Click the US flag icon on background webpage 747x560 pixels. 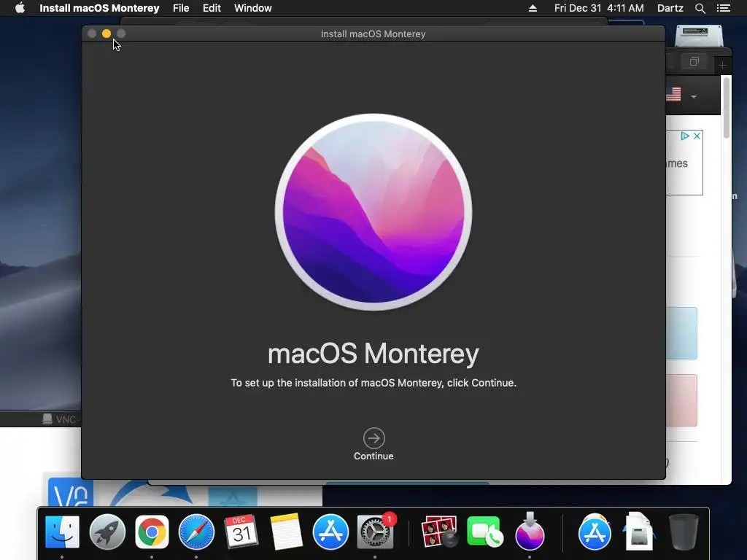point(673,94)
